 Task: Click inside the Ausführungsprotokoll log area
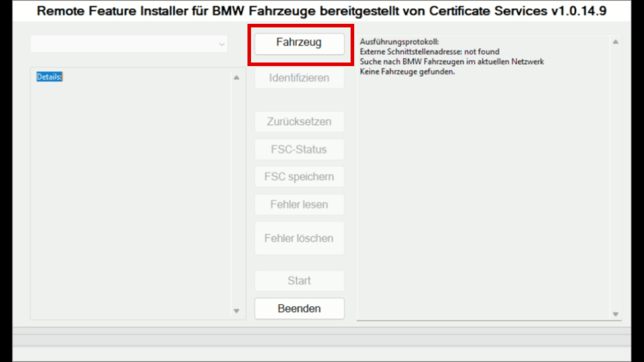click(x=484, y=189)
